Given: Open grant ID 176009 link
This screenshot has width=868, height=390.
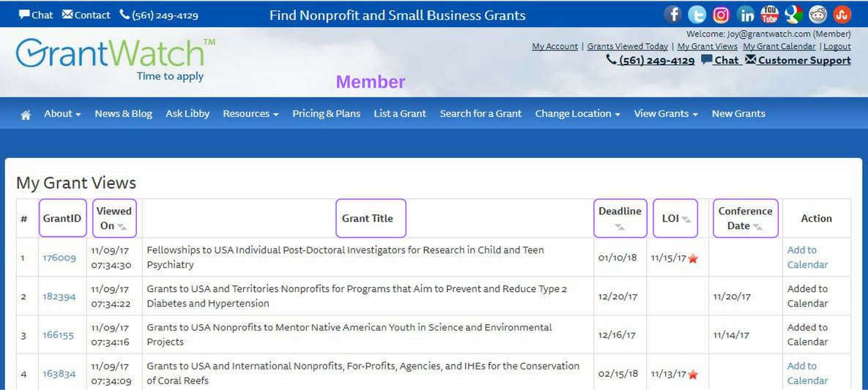Looking at the screenshot, I should click(59, 258).
